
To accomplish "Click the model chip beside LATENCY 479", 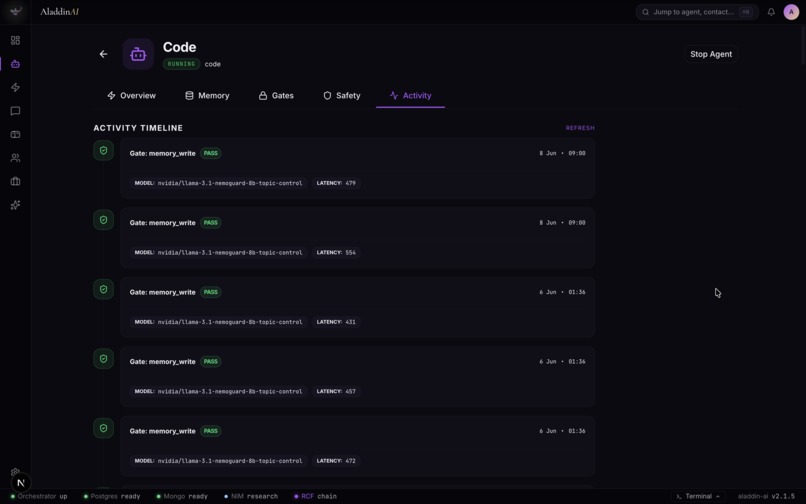I will pos(218,183).
